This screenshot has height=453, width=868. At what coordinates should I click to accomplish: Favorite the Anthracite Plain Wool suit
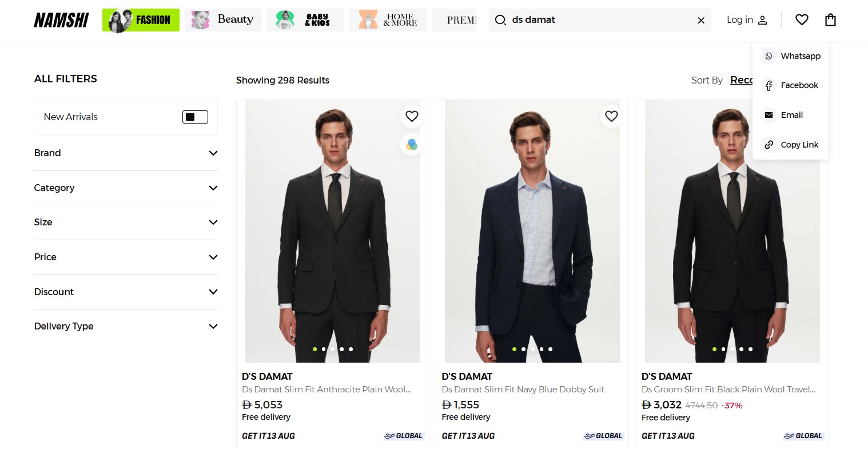(412, 116)
